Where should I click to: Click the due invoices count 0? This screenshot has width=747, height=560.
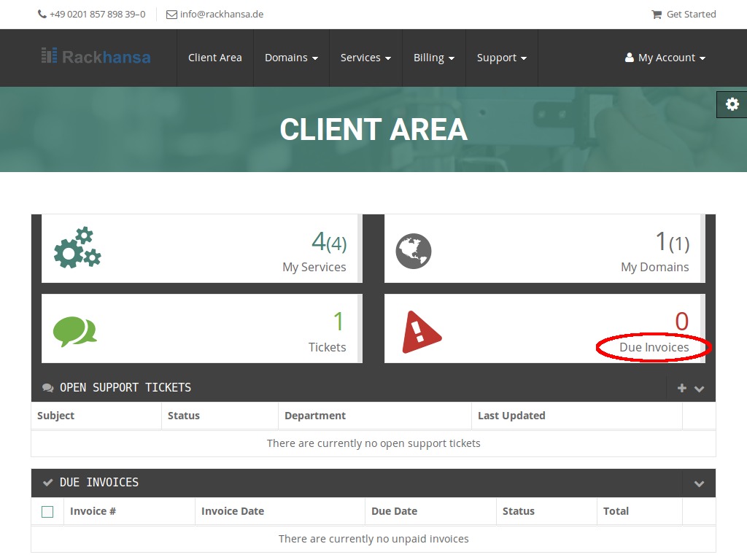pyautogui.click(x=682, y=322)
